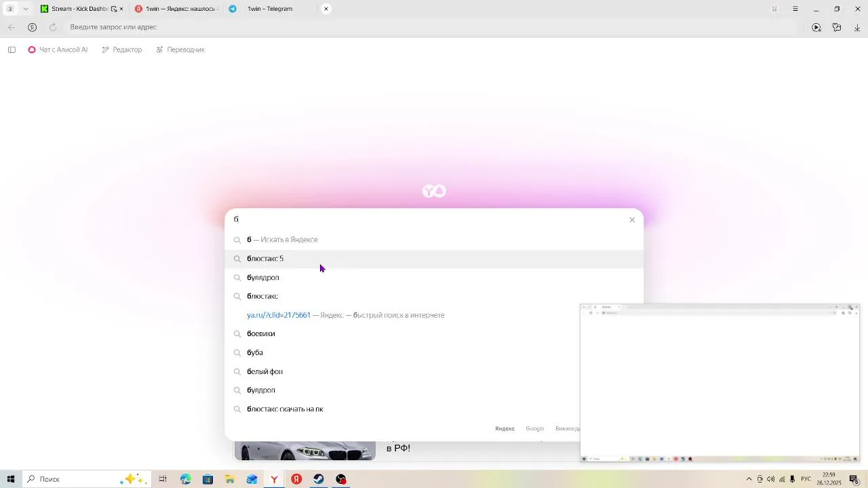Choose the plain 'блюстакс' suggestion
The height and width of the screenshot is (488, 868).
pos(434,296)
